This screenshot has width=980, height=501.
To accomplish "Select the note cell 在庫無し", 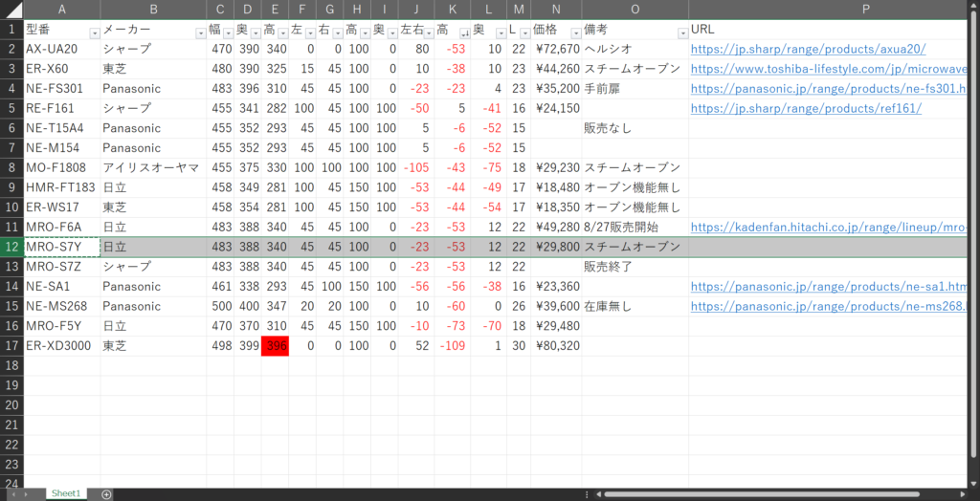I will pyautogui.click(x=635, y=307).
